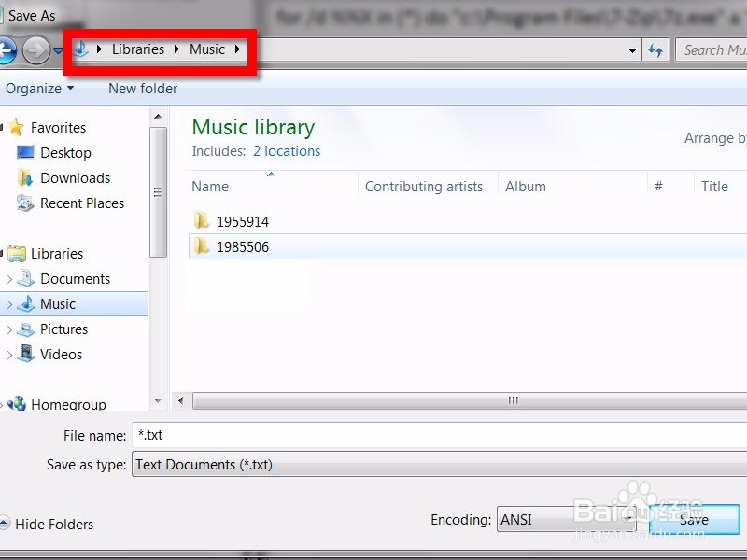Image resolution: width=747 pixels, height=560 pixels.
Task: Expand the Videos library tree node
Action: point(8,355)
